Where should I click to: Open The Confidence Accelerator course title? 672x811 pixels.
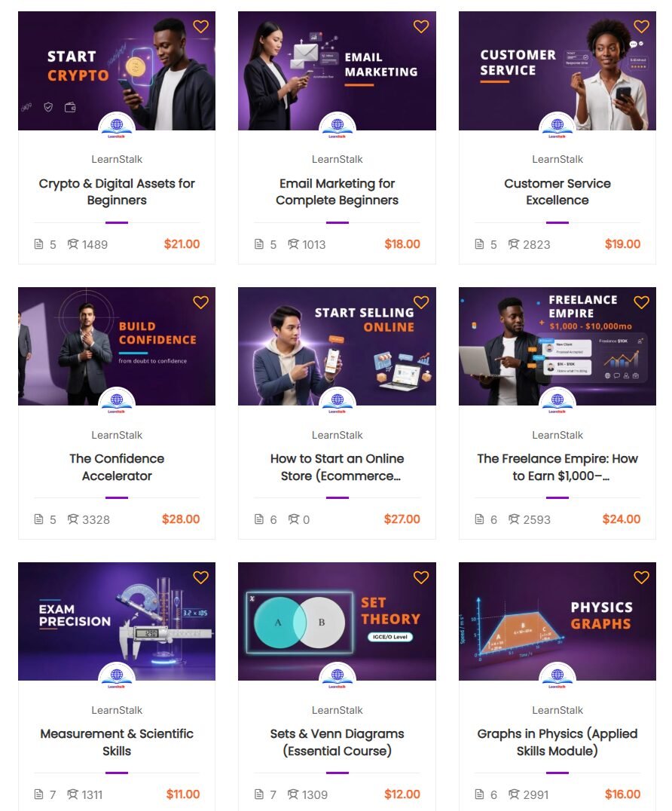[x=117, y=467]
